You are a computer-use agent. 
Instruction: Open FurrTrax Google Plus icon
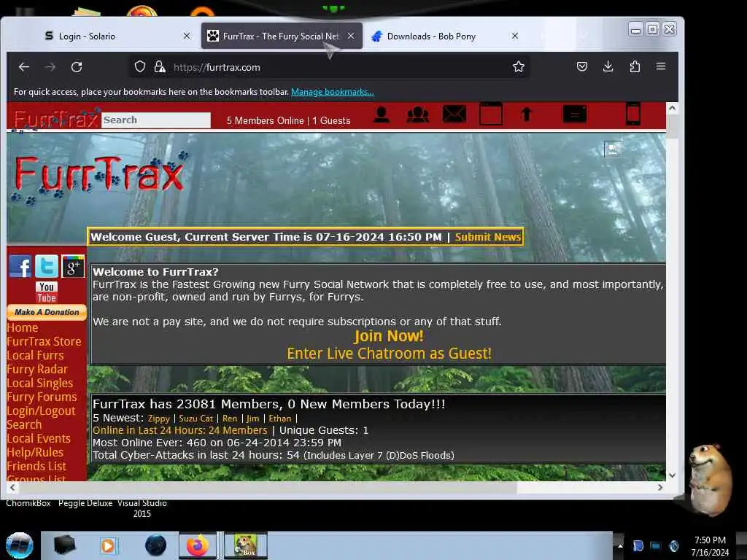[x=73, y=266]
